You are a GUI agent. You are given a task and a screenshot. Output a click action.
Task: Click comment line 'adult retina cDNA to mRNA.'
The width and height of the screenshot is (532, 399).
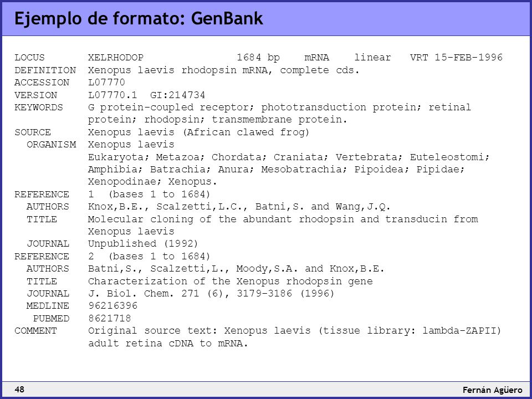[x=168, y=344]
